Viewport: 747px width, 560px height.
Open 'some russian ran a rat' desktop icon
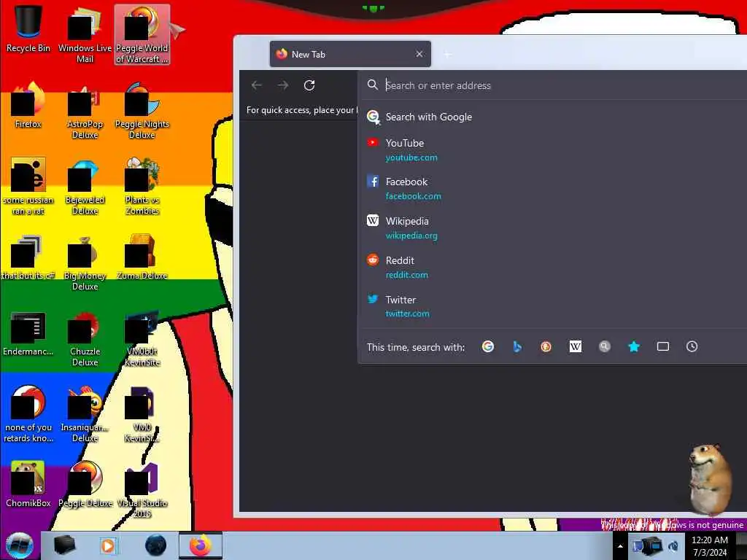pyautogui.click(x=28, y=186)
